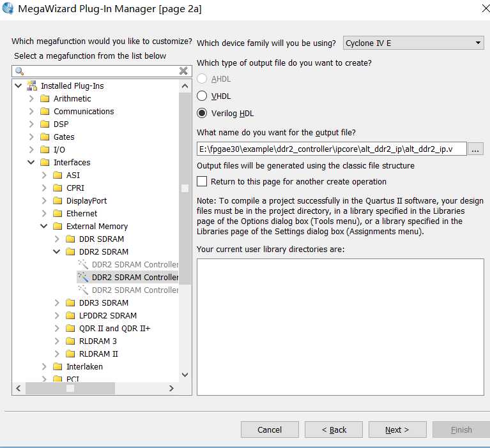Browse for output file with ellipsis button
This screenshot has height=448, width=490.
pyautogui.click(x=475, y=149)
